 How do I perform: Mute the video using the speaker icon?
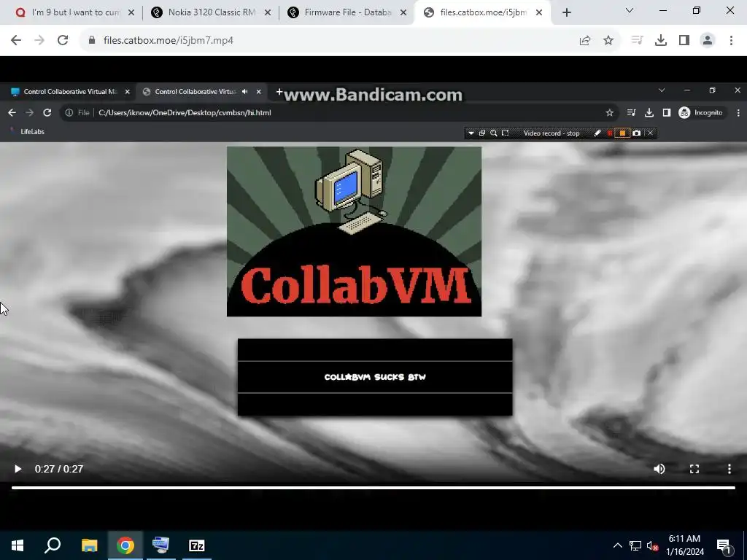pos(659,469)
